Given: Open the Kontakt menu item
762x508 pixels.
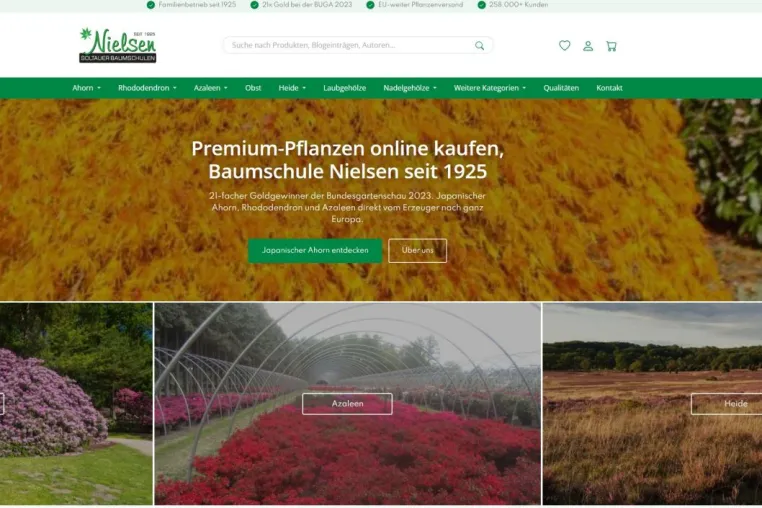Looking at the screenshot, I should point(609,88).
